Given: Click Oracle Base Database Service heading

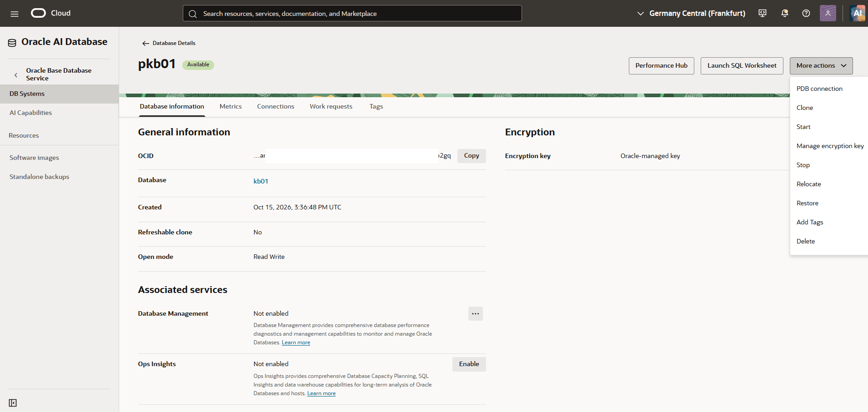Looking at the screenshot, I should pyautogui.click(x=59, y=74).
